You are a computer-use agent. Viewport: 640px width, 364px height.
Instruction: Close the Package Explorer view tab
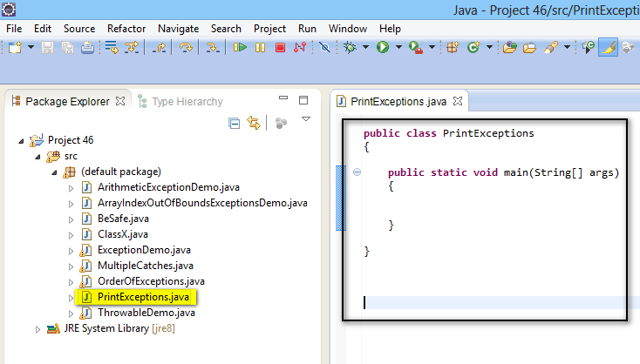(x=120, y=101)
